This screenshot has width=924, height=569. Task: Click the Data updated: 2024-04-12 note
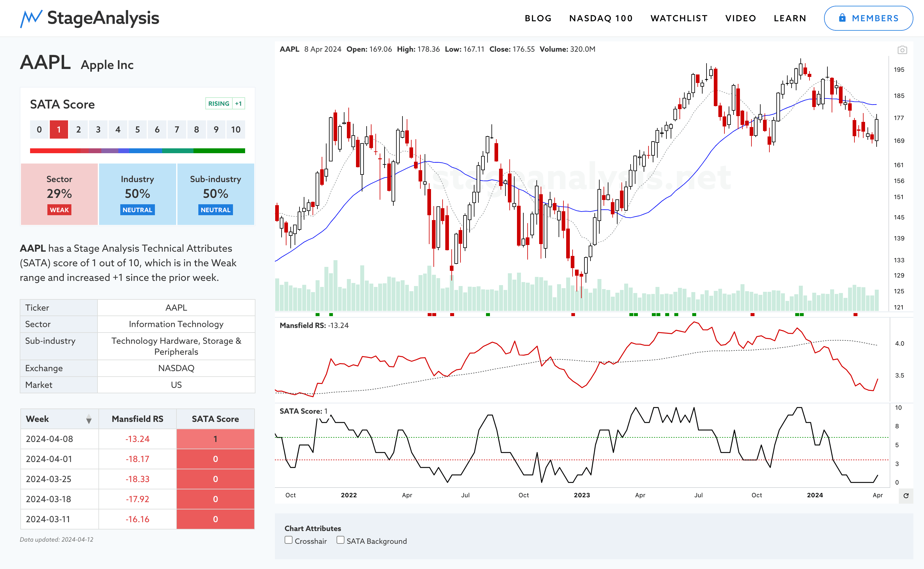tap(56, 539)
